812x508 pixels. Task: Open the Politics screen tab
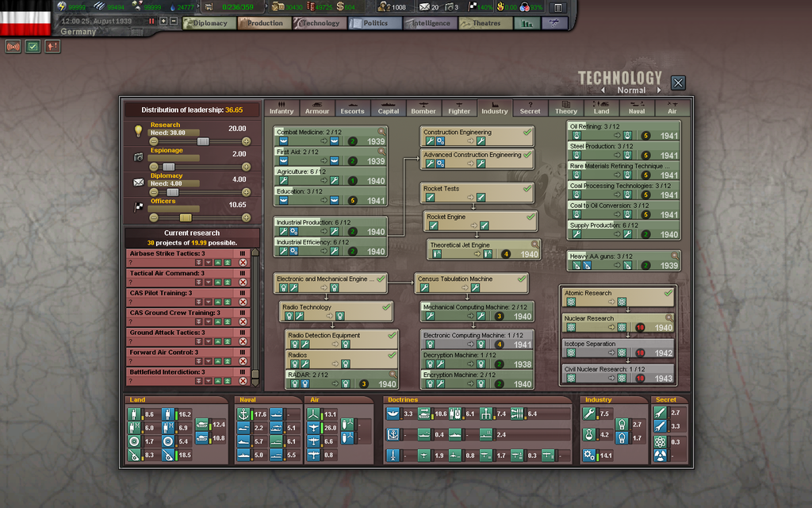pos(375,23)
